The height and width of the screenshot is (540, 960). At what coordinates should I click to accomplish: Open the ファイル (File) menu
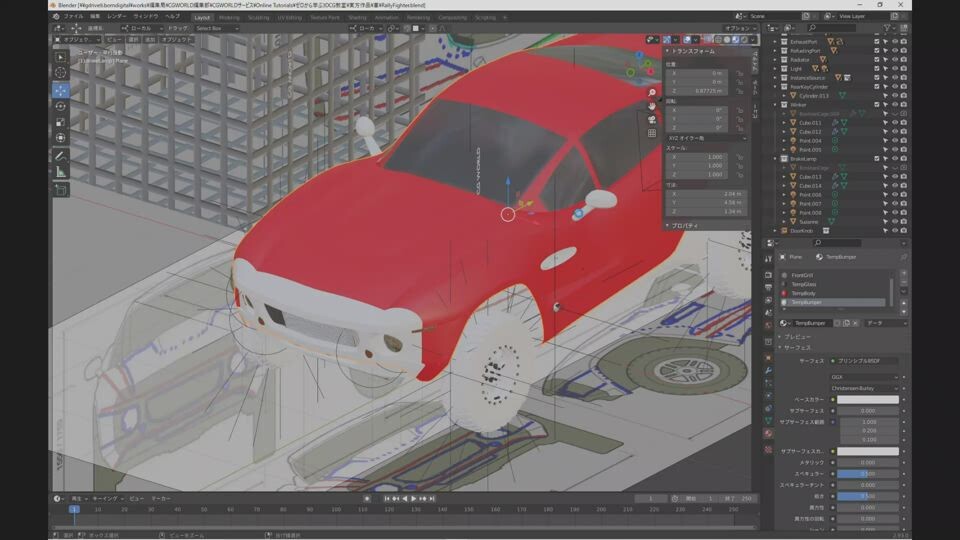click(x=73, y=17)
